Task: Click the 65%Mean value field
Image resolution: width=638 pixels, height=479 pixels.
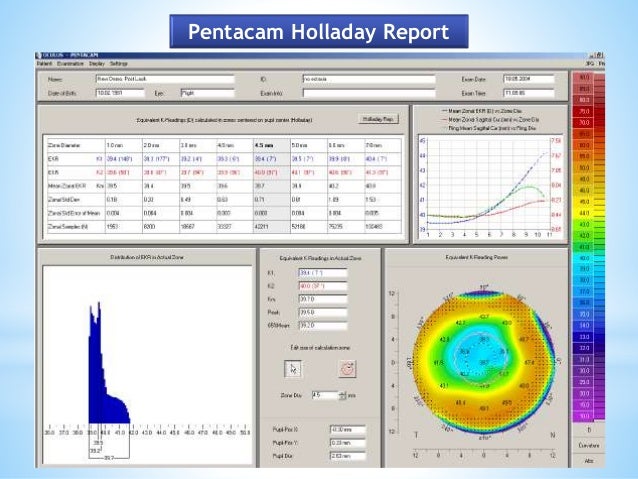Action: pos(323,326)
